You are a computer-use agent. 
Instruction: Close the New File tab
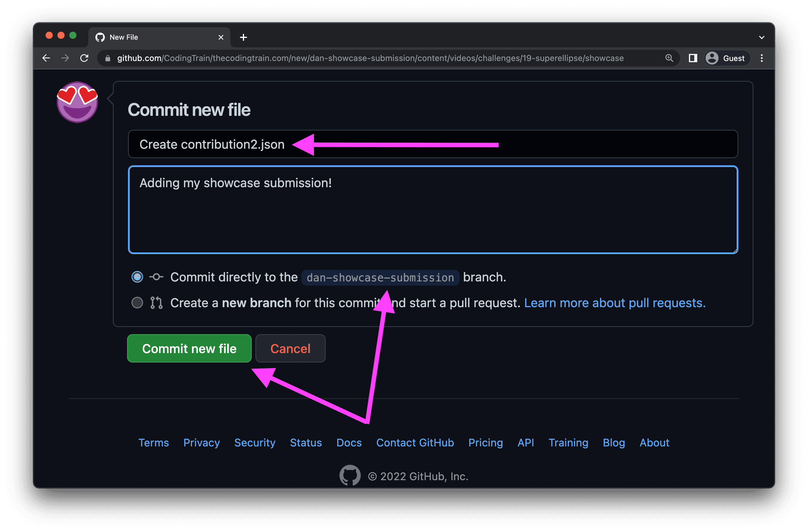221,37
